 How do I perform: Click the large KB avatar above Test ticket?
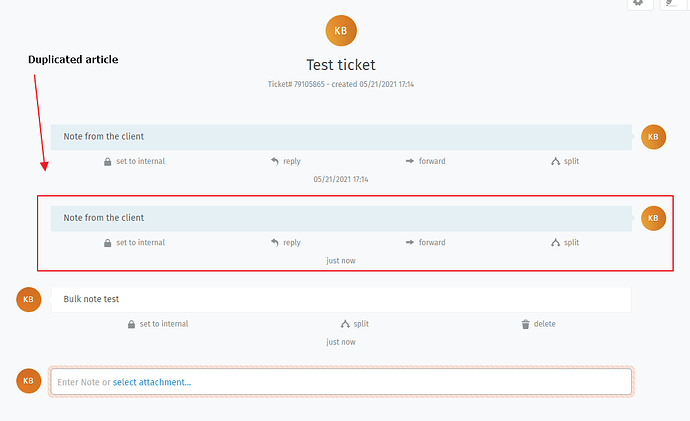[x=341, y=31]
